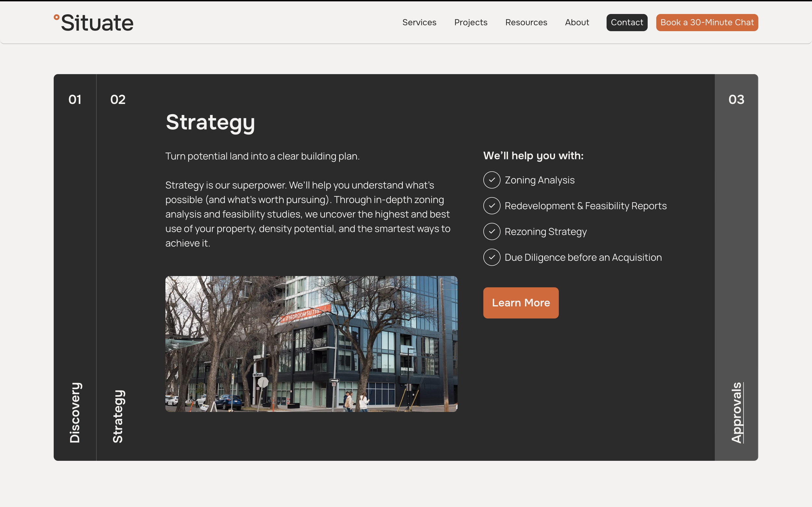Click the 02 number in the Strategy panel
The height and width of the screenshot is (507, 812).
[x=118, y=100]
